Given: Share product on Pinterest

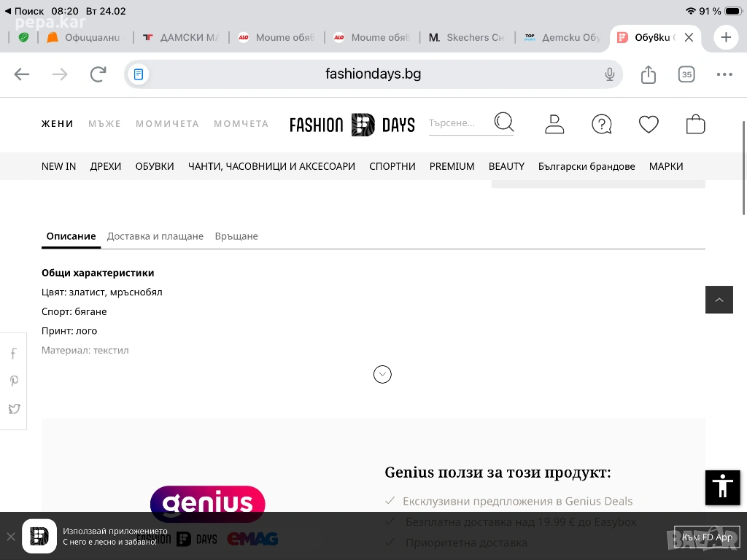Looking at the screenshot, I should pos(14,381).
